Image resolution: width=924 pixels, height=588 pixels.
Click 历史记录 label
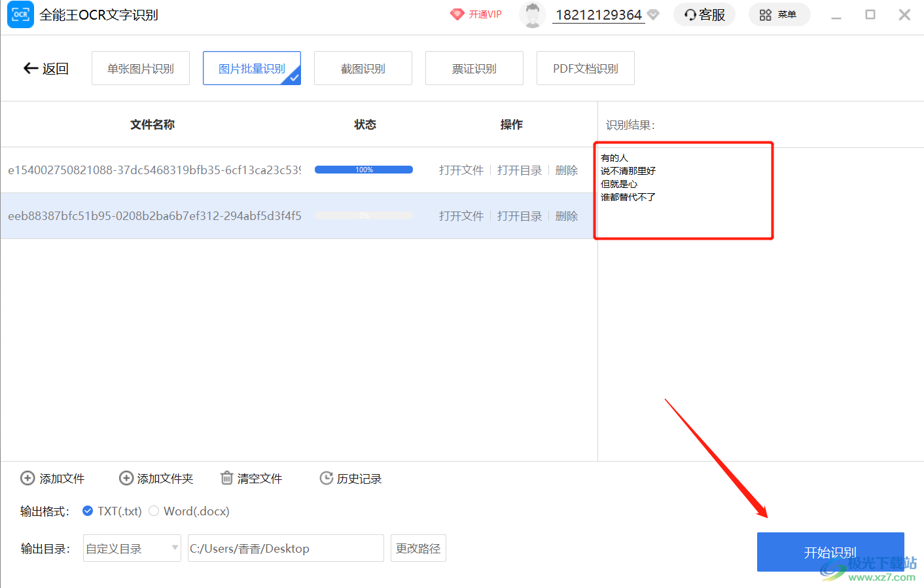coord(359,479)
